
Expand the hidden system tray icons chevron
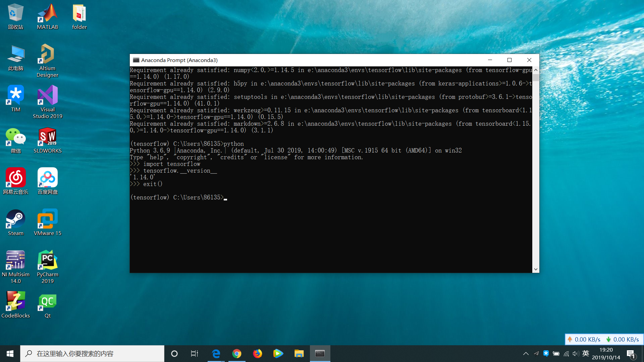[526, 354]
